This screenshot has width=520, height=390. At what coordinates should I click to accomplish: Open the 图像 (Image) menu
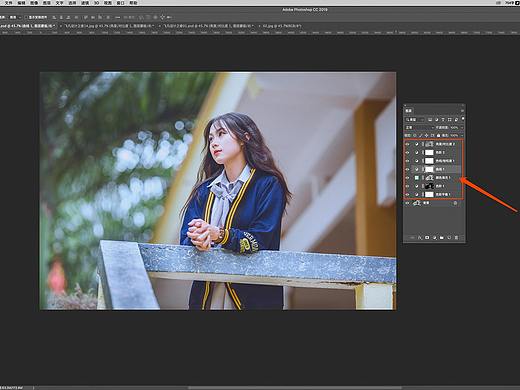34,3
